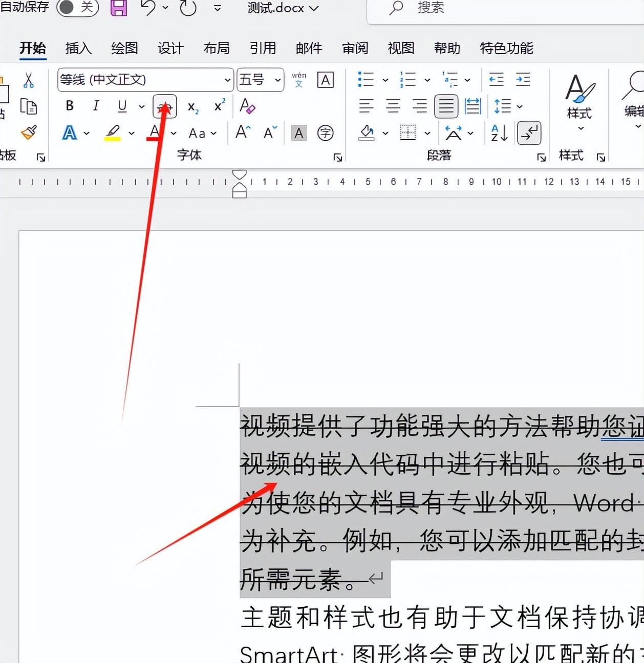Open the 设计 ribbon tab

[170, 48]
